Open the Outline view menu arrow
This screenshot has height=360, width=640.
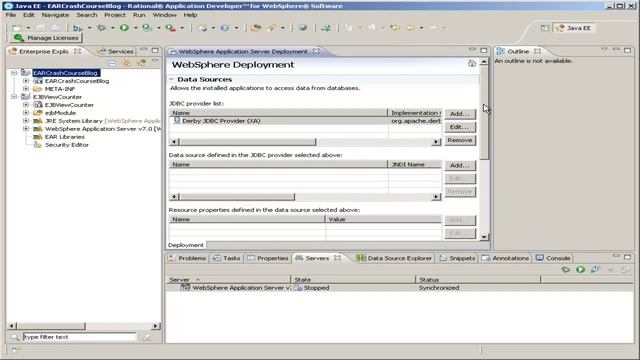(604, 49)
